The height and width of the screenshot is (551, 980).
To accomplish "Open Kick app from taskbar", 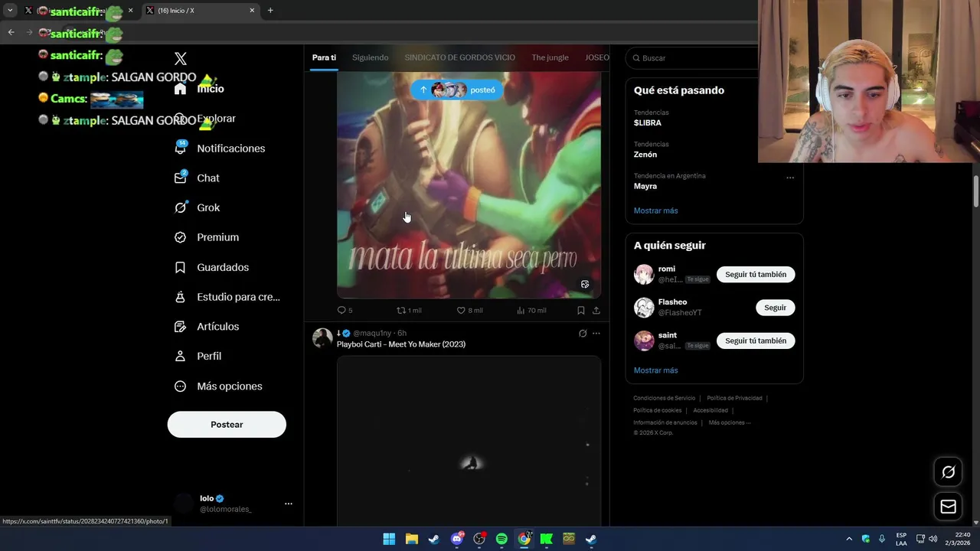I will coord(547,539).
